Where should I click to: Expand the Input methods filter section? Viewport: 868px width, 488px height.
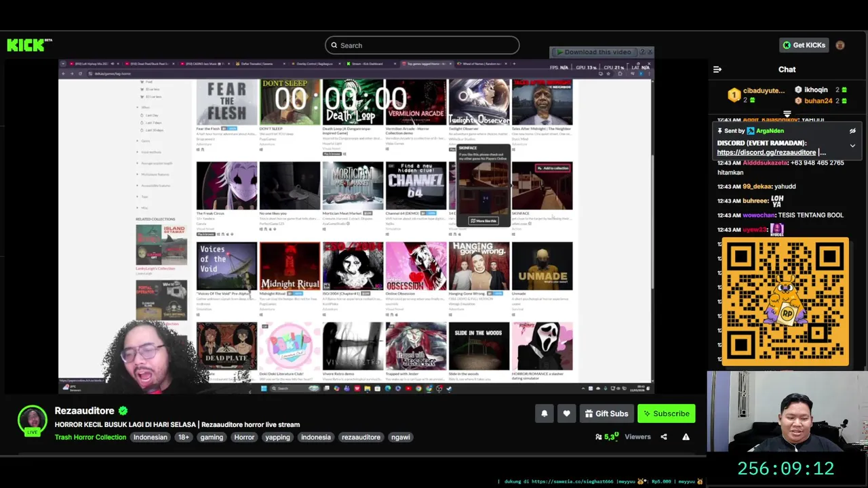click(x=149, y=152)
